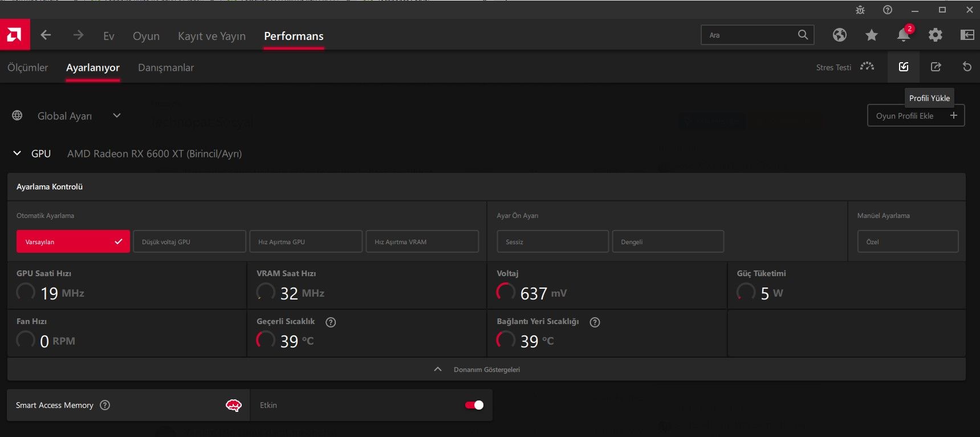Image resolution: width=980 pixels, height=437 pixels.
Task: Collapse the Donanım Göstergeleri panel
Action: [438, 369]
